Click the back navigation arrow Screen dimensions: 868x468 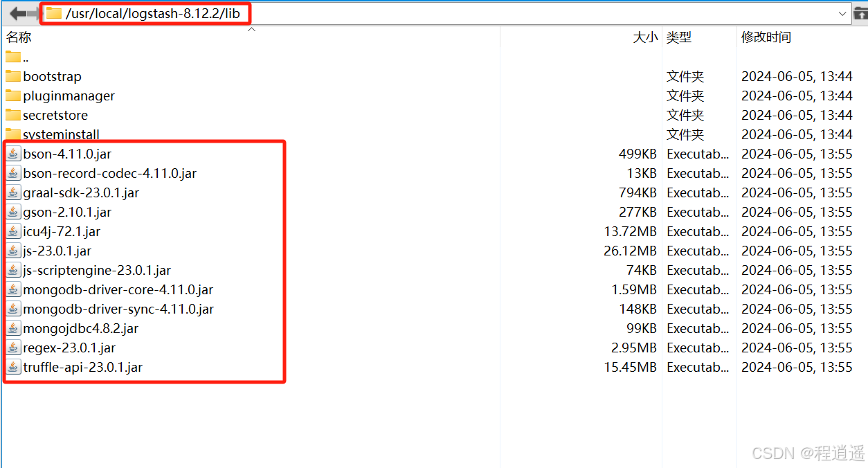coord(19,13)
